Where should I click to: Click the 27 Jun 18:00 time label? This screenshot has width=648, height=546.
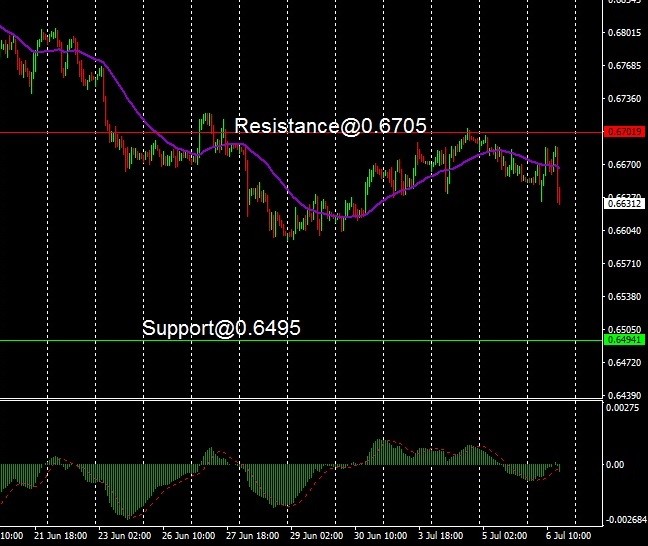point(253,536)
